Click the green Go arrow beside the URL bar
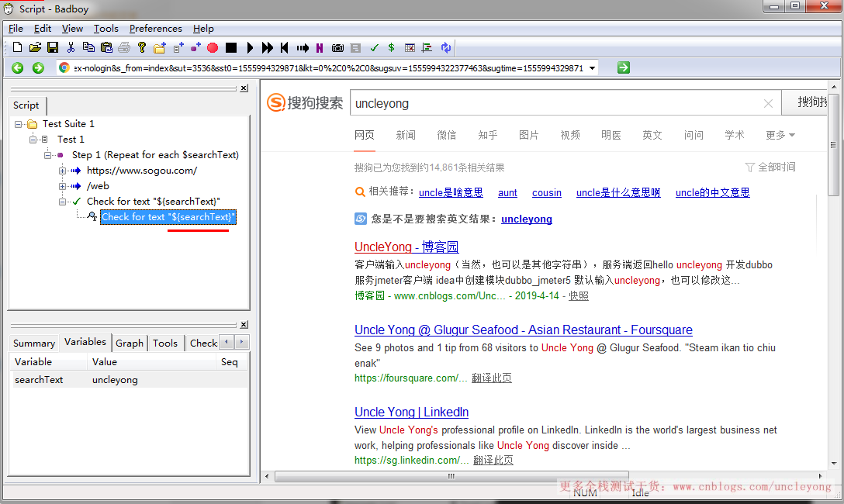The height and width of the screenshot is (504, 844). click(624, 67)
